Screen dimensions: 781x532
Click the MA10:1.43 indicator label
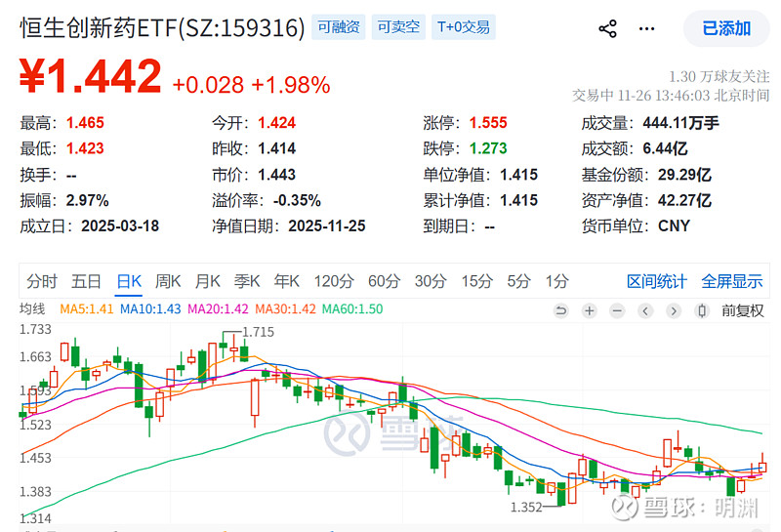[x=150, y=308]
